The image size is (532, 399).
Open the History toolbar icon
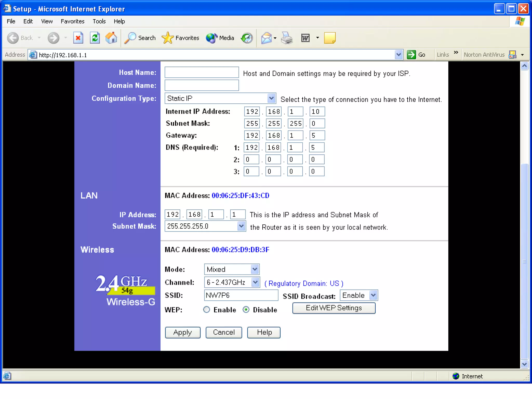(x=247, y=38)
